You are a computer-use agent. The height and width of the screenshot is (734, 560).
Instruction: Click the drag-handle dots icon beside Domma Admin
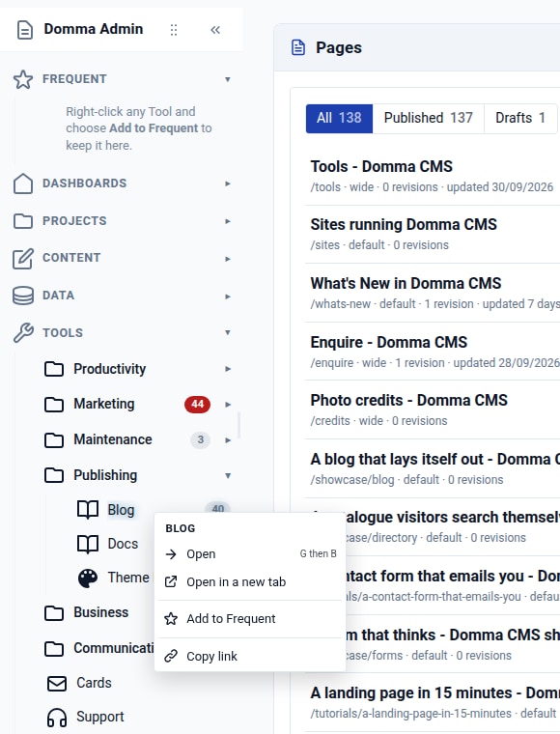click(174, 30)
